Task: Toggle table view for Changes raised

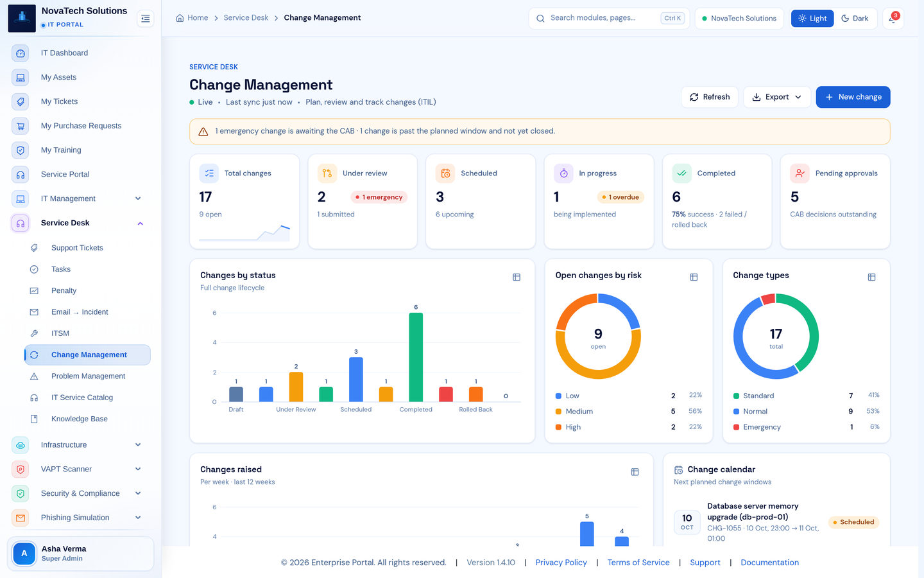Action: click(635, 472)
